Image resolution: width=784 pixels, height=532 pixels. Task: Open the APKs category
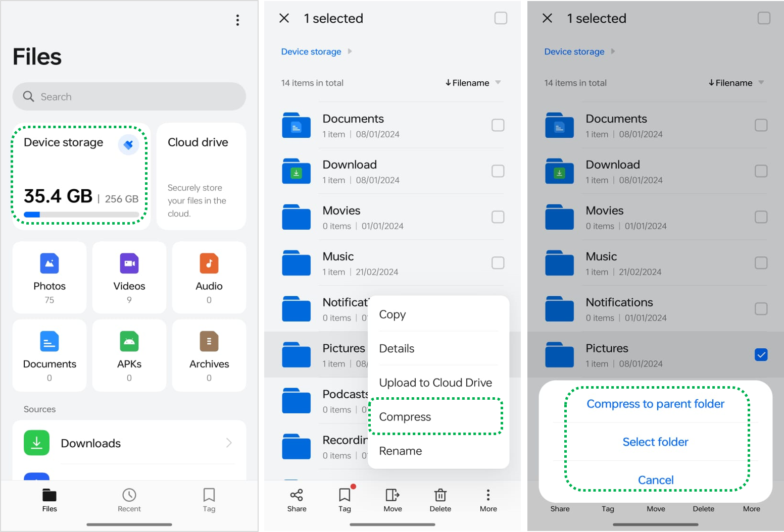[129, 355]
